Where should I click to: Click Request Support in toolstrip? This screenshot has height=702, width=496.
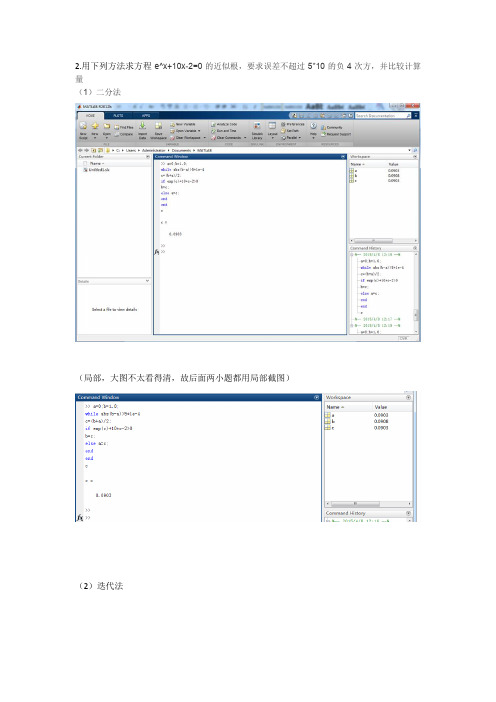[x=336, y=134]
